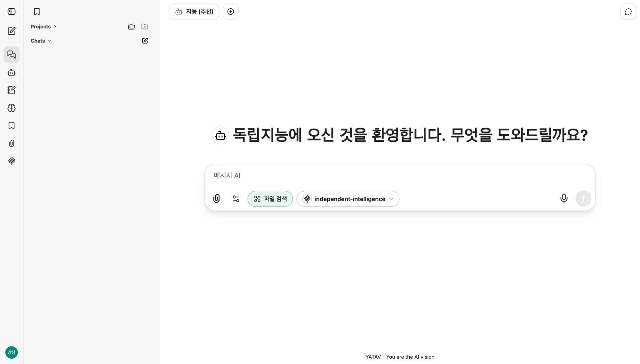The image size is (640, 364).
Task: Open the notebook editor icon in left rail
Action: click(12, 90)
